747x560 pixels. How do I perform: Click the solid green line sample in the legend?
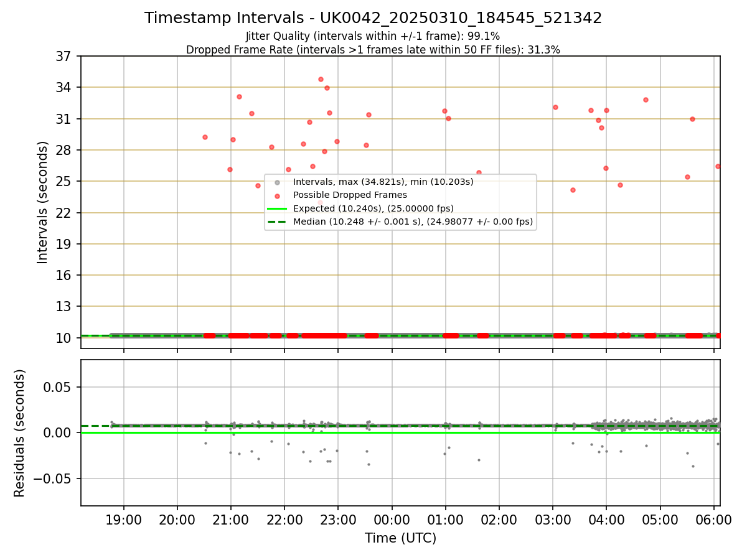(x=277, y=208)
